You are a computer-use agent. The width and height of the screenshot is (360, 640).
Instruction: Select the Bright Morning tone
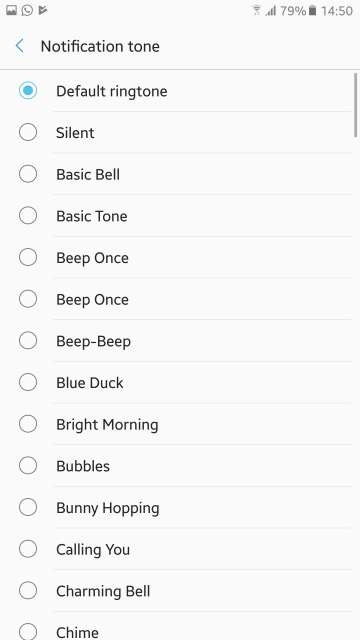180,424
